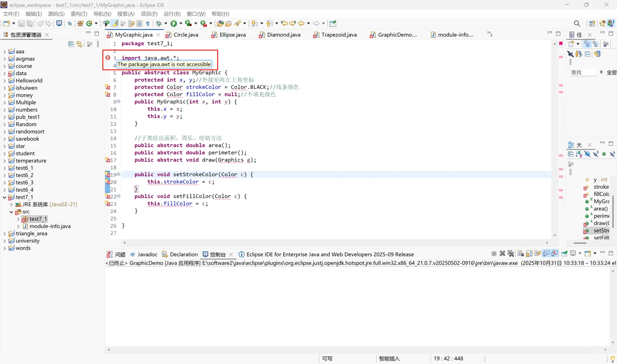Click the 智能插入 mode in the status bar

[x=389, y=359]
